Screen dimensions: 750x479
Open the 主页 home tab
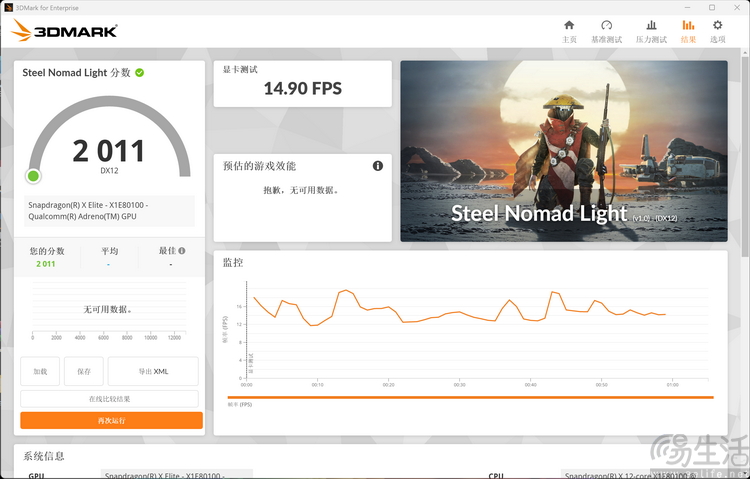[569, 32]
